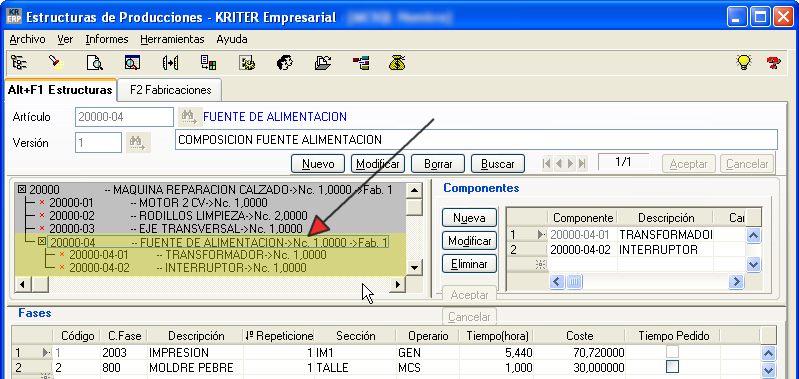Viewport: 799px width, 379px height.
Task: Switch to the F2 Fabricaciones tab
Action: (x=170, y=90)
